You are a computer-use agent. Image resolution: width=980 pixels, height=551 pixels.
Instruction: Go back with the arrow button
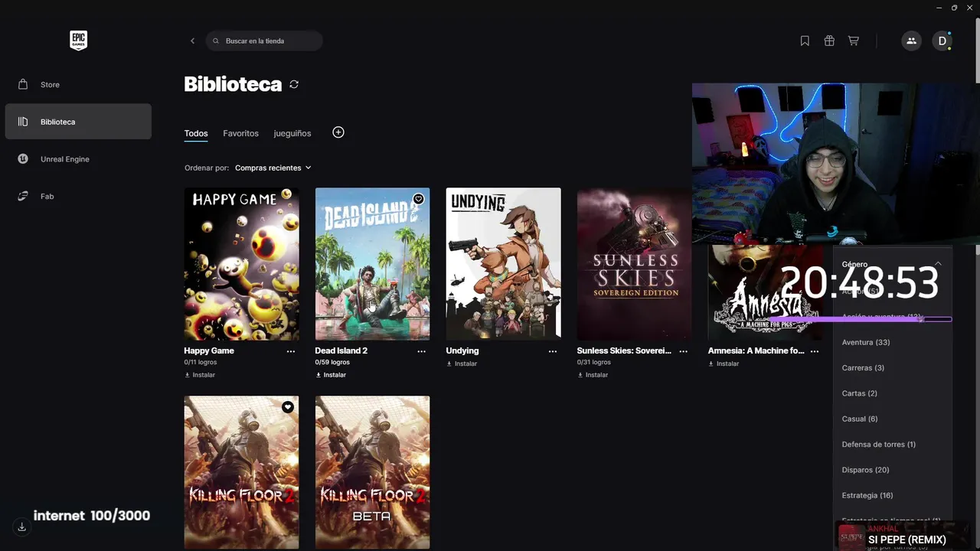pos(192,41)
